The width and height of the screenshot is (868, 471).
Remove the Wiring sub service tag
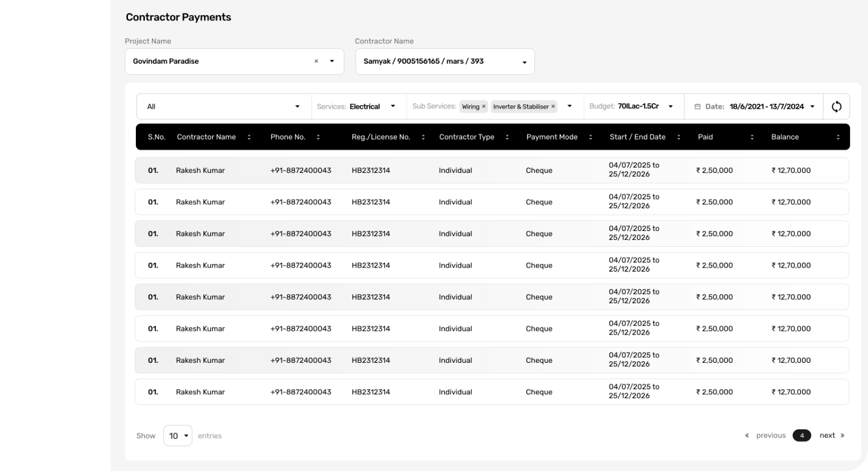pyautogui.click(x=484, y=106)
